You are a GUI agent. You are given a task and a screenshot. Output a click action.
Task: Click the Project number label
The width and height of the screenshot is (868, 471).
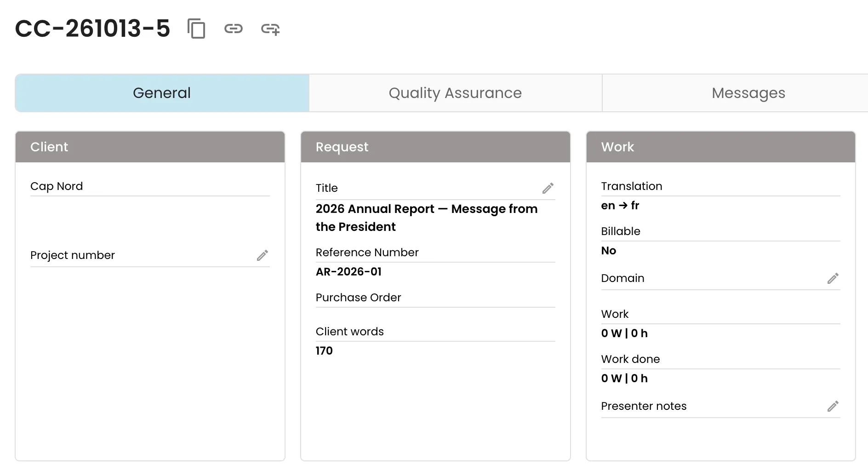pos(73,255)
